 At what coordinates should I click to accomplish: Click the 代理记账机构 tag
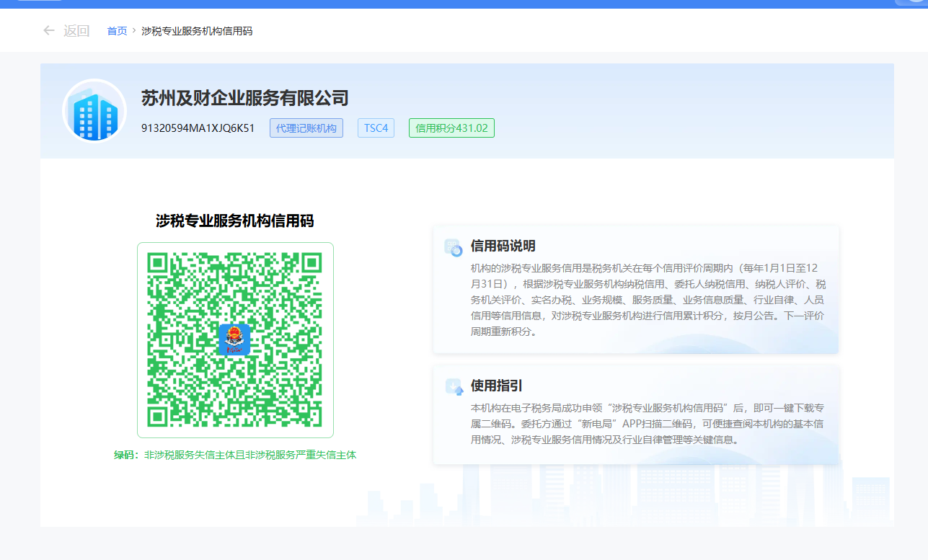306,128
